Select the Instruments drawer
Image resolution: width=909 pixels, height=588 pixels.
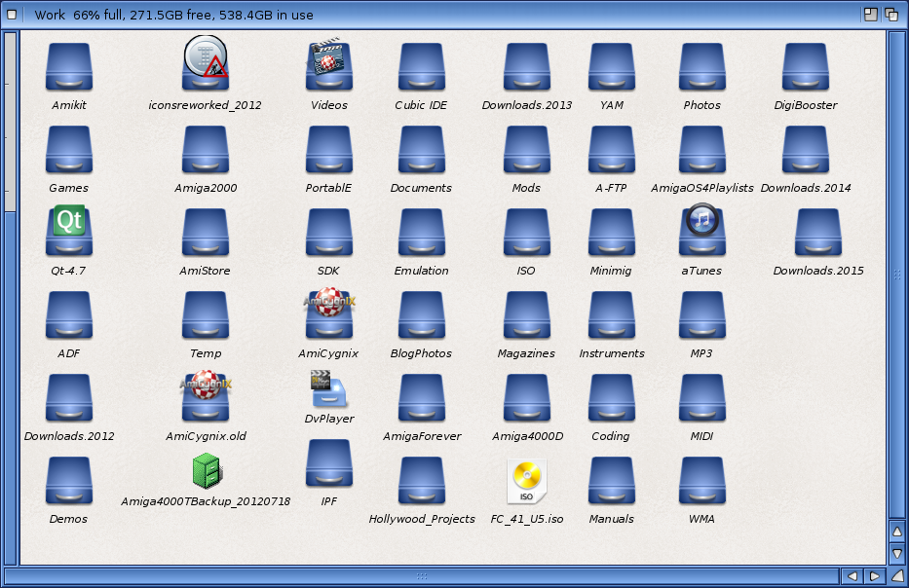(x=612, y=315)
